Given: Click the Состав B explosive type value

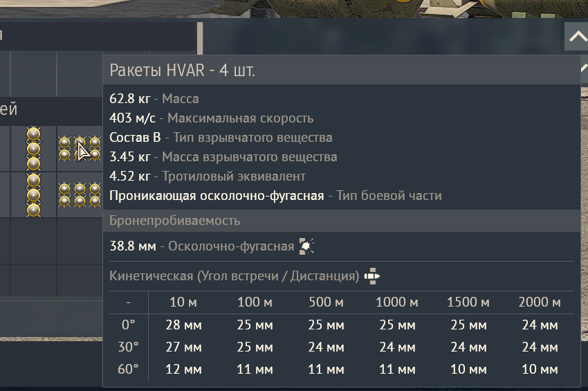Looking at the screenshot, I should [x=135, y=137].
